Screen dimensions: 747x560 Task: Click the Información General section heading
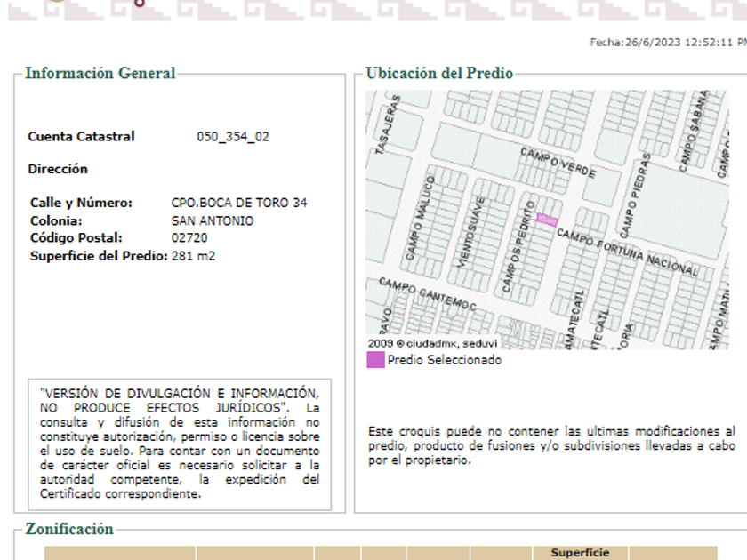click(x=100, y=73)
